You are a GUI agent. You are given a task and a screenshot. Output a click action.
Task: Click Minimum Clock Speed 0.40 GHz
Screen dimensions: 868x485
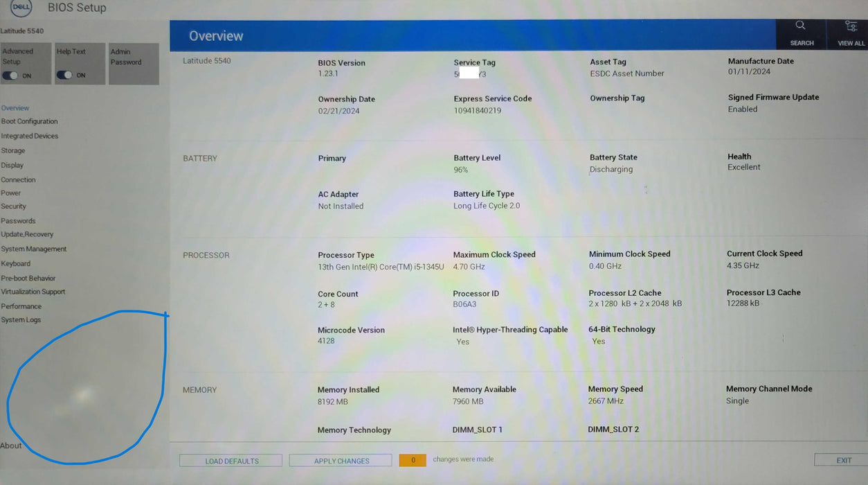[x=605, y=266]
